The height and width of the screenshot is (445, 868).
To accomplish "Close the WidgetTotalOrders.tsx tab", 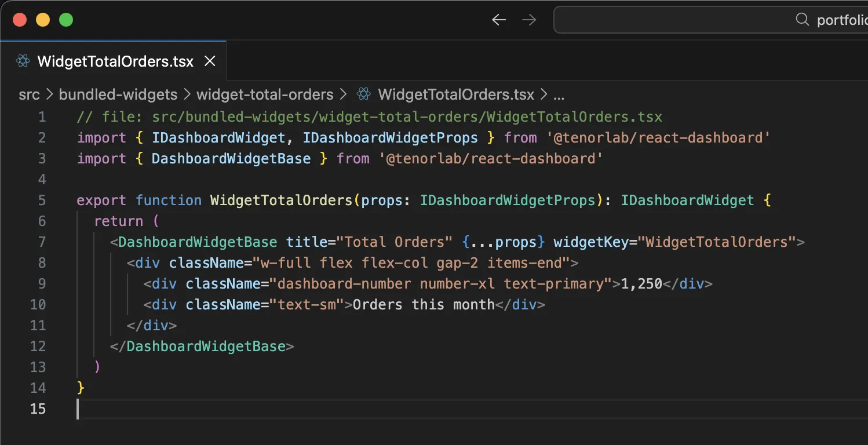I will (x=209, y=61).
